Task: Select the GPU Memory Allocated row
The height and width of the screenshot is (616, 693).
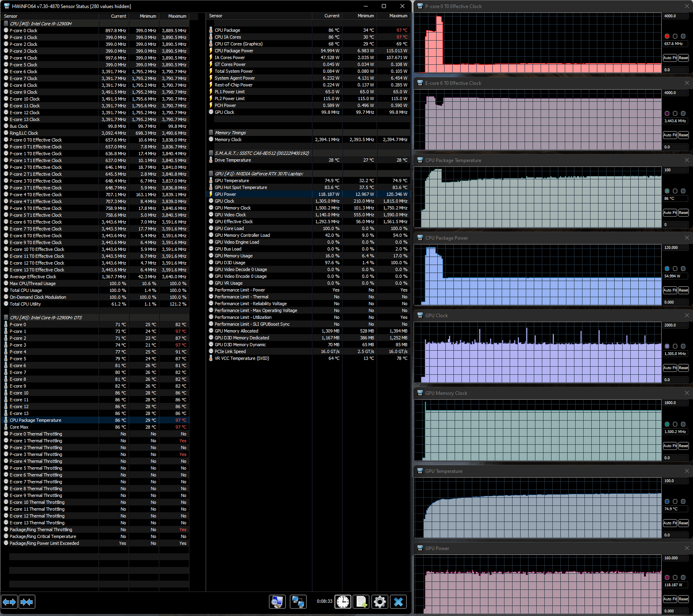Action: [x=308, y=331]
